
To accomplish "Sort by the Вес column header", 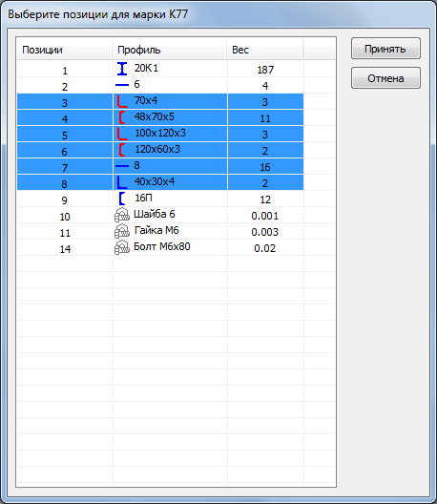I will [264, 50].
